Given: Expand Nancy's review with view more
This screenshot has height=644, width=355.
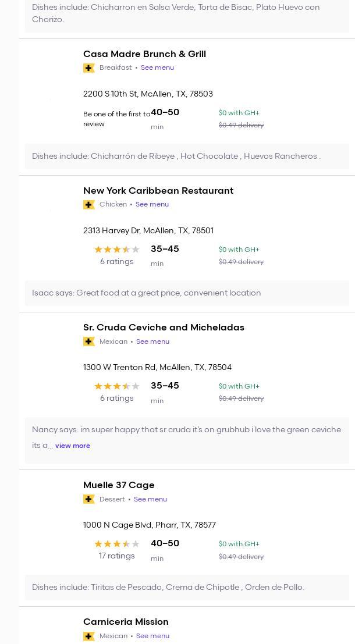Looking at the screenshot, I should coord(73,446).
